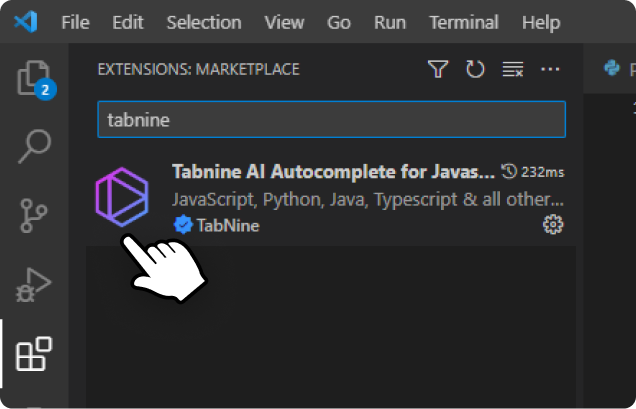Image resolution: width=636 pixels, height=409 pixels.
Task: Open the File menu
Action: point(75,22)
